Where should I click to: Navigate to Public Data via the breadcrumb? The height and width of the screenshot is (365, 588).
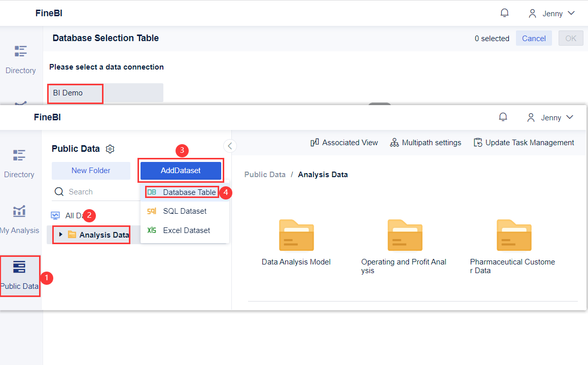tap(265, 174)
